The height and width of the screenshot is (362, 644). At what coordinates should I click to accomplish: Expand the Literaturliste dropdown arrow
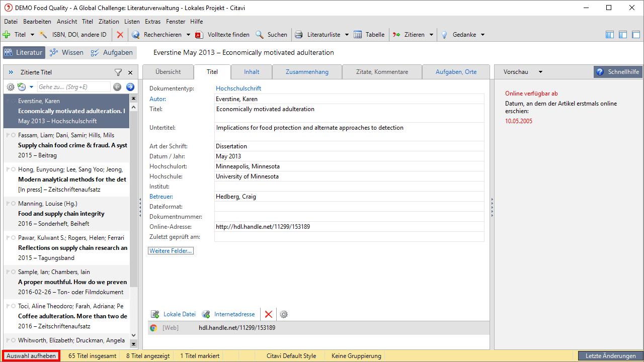(x=347, y=35)
